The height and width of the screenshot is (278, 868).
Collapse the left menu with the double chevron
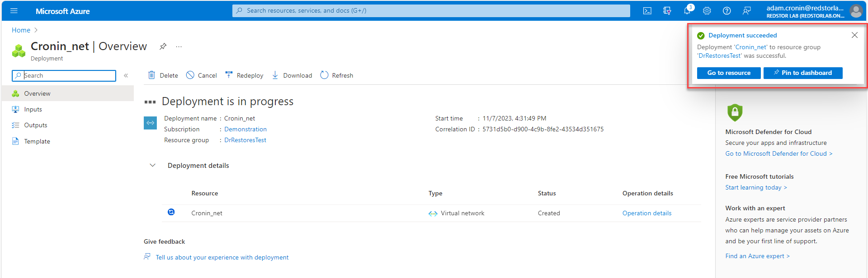[126, 75]
